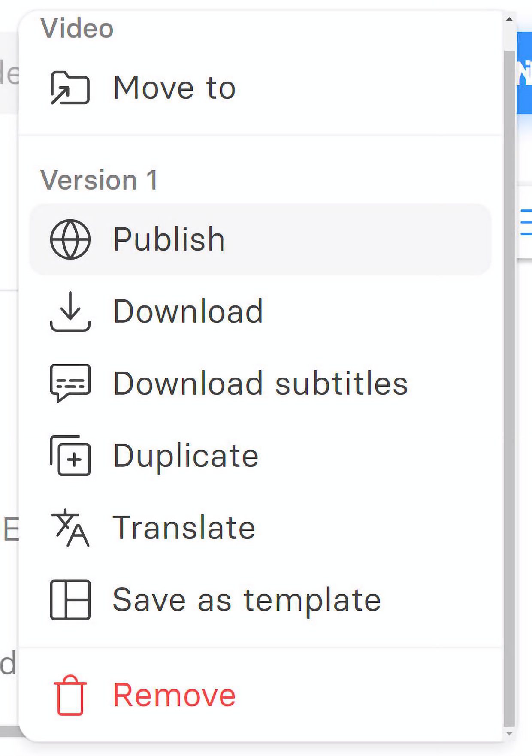The height and width of the screenshot is (756, 532).
Task: Click the download arrow icon
Action: click(70, 311)
